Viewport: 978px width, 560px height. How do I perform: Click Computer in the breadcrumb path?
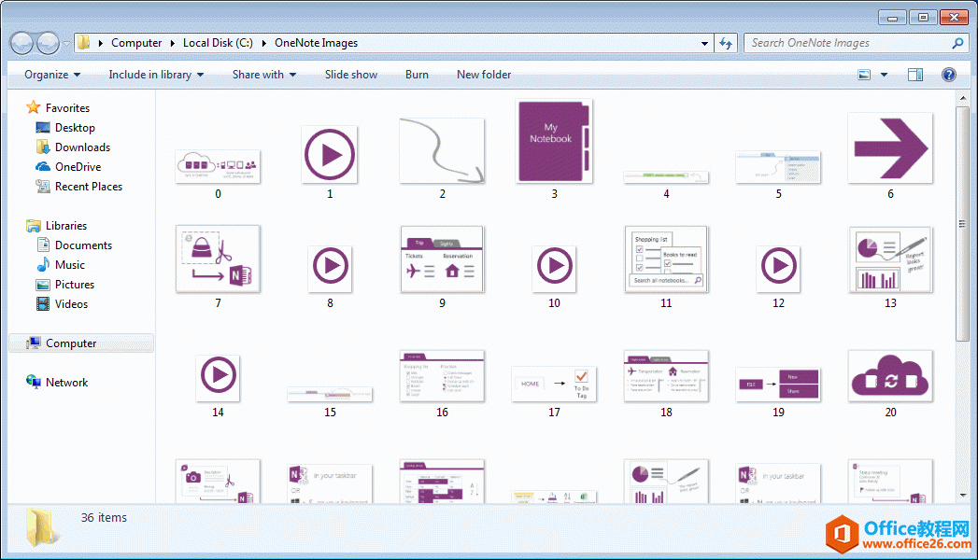pyautogui.click(x=136, y=42)
